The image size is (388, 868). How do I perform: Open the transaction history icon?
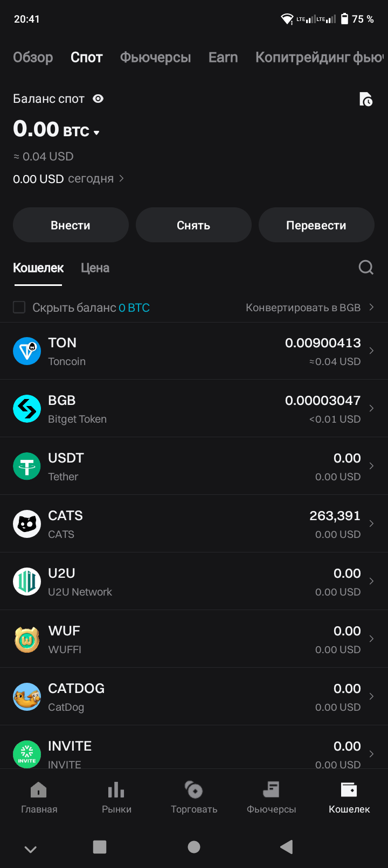pos(366,99)
